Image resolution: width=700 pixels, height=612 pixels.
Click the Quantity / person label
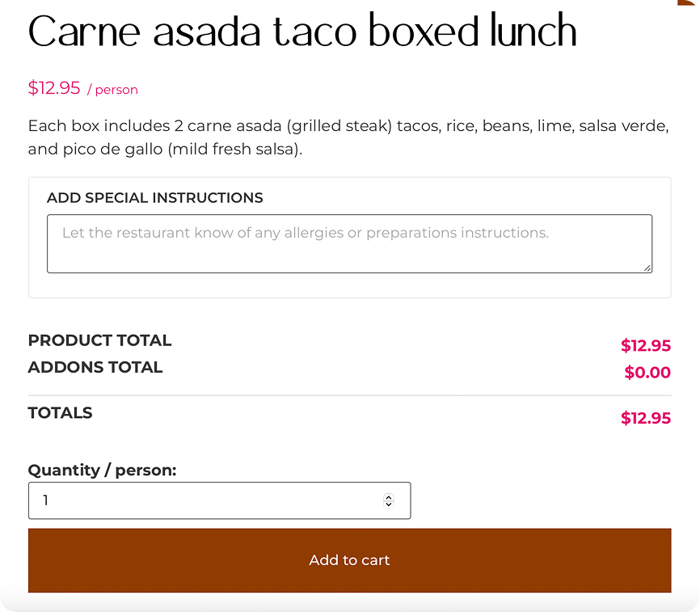coord(102,471)
